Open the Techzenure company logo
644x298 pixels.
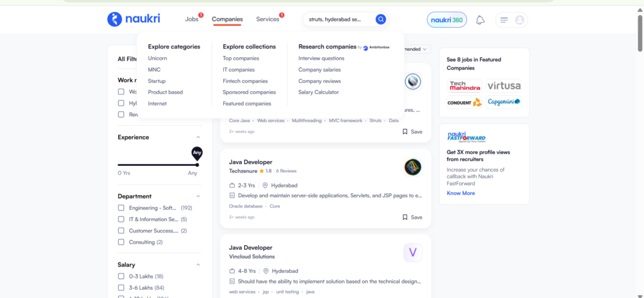click(x=413, y=167)
